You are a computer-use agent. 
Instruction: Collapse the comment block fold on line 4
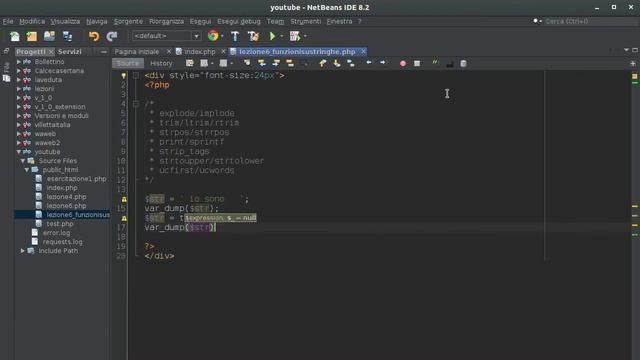pos(136,104)
